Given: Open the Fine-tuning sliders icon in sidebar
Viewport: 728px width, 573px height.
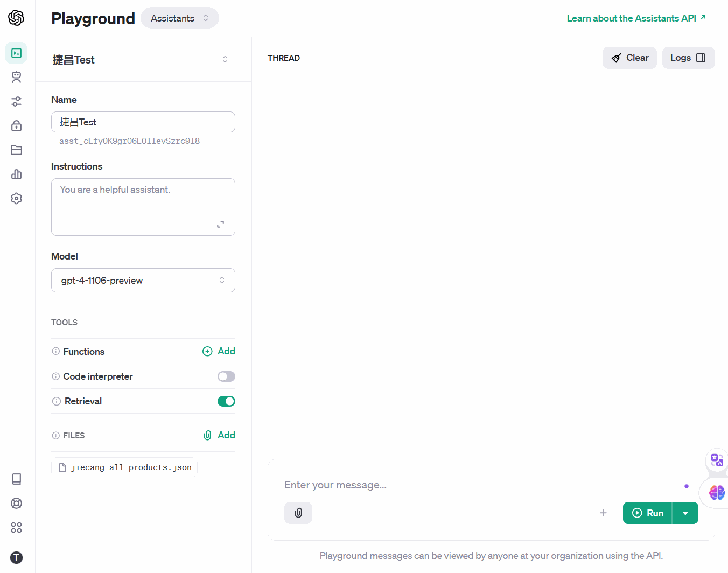Looking at the screenshot, I should 16,101.
